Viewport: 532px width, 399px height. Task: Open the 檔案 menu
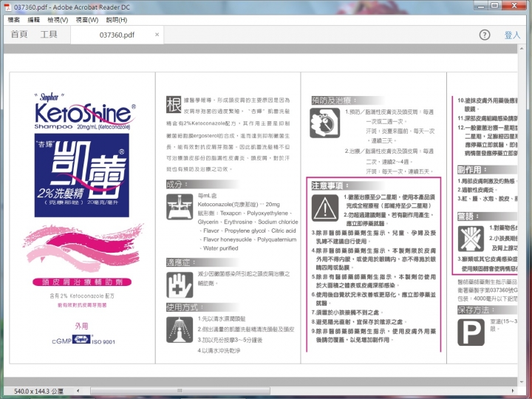point(14,20)
